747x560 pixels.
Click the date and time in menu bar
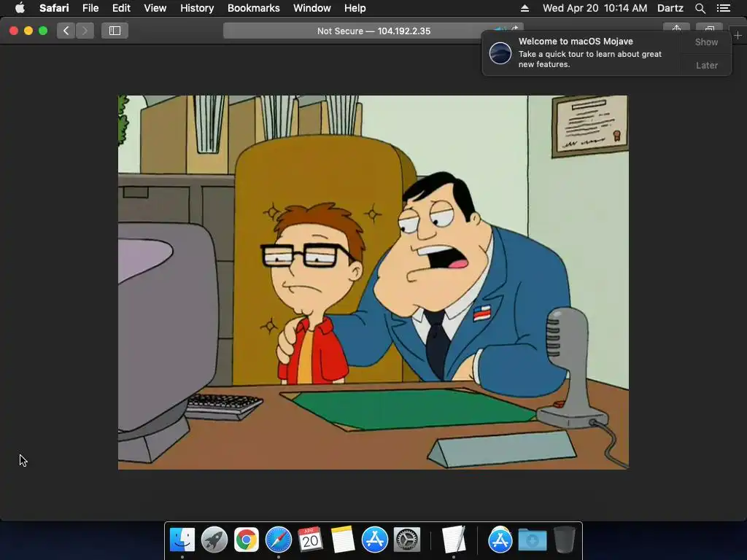595,8
